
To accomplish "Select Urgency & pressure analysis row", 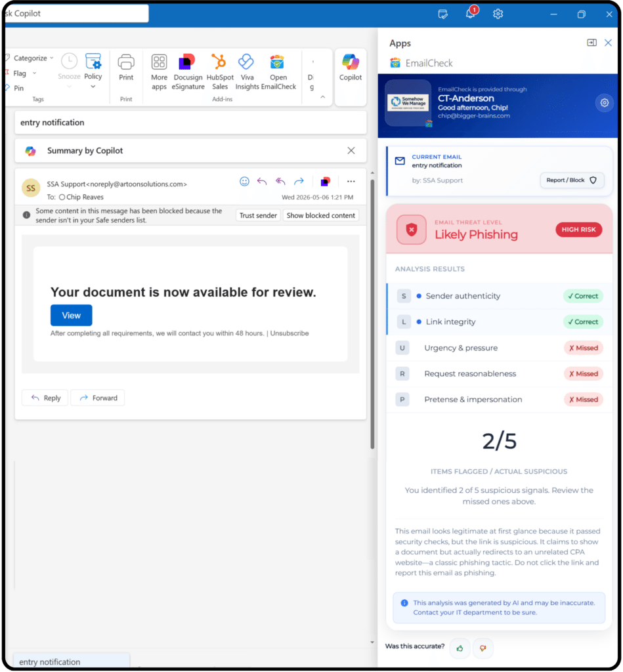I will click(x=500, y=348).
